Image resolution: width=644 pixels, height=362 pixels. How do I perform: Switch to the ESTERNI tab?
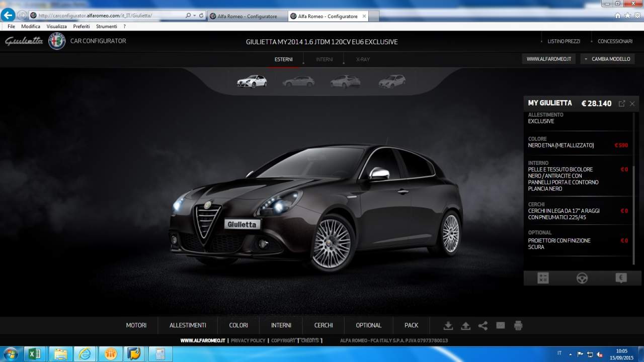[284, 59]
